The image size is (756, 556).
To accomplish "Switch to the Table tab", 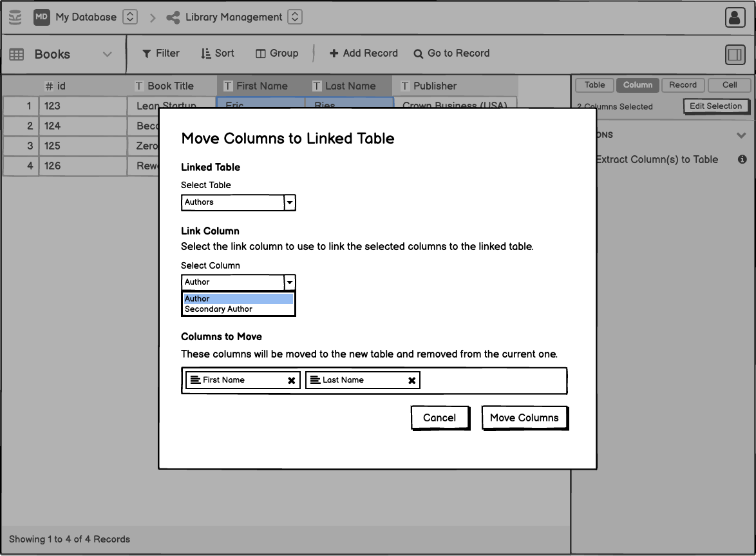I will pyautogui.click(x=594, y=85).
